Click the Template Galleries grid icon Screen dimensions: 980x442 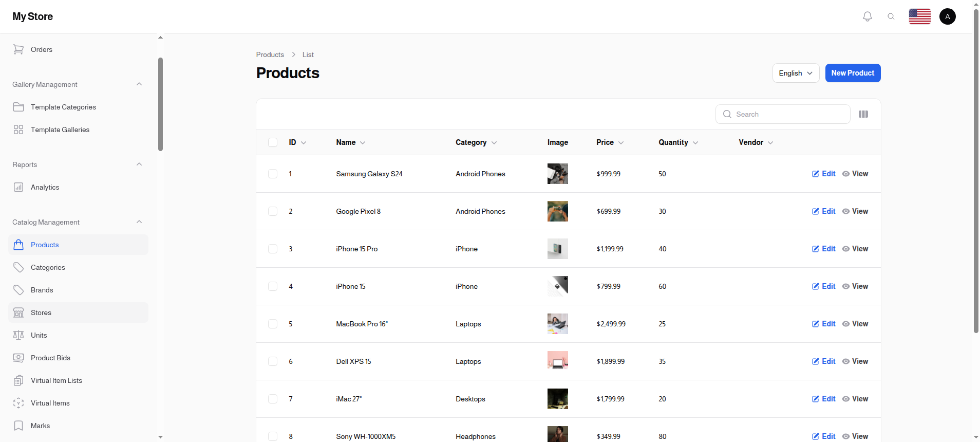click(x=18, y=130)
